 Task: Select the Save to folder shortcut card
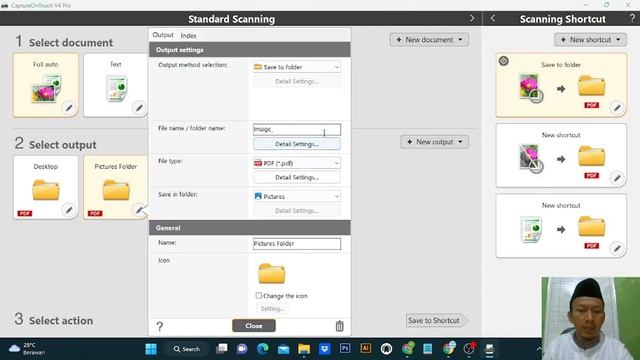tap(561, 85)
